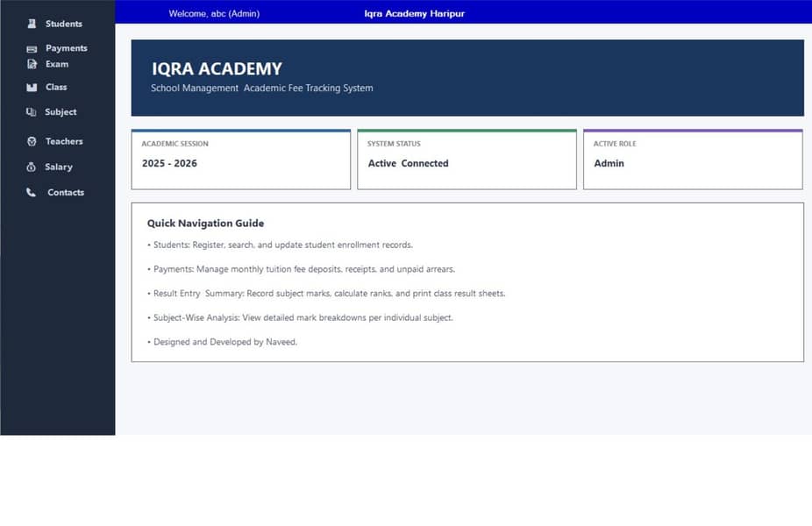
Task: Click the 'ACADEMIC SESSION' card label
Action: click(x=175, y=144)
